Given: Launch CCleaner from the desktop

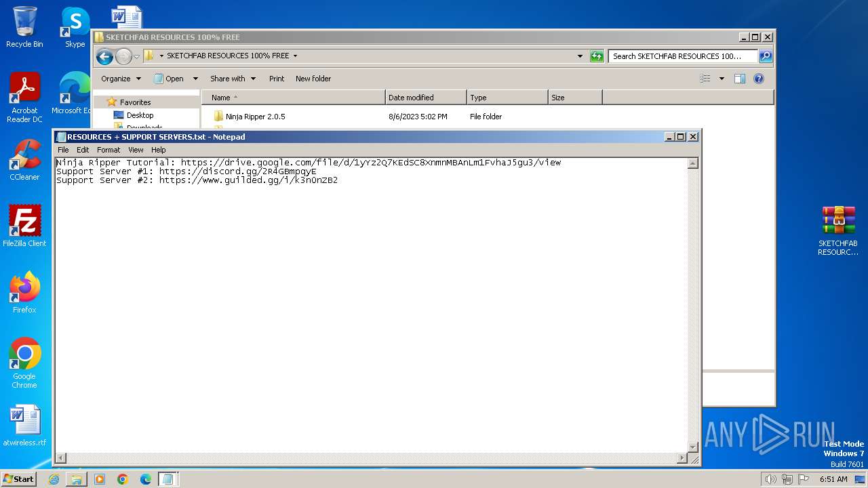Looking at the screenshot, I should tap(24, 160).
